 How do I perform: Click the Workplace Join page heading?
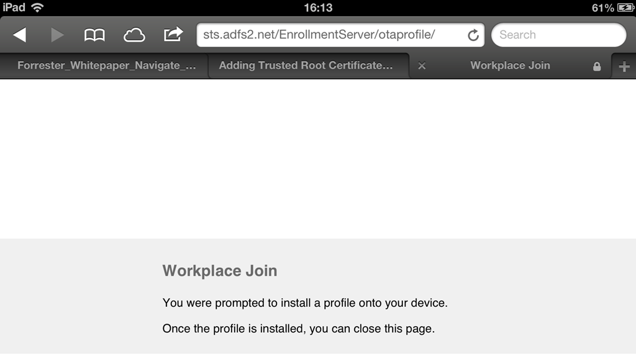click(220, 271)
